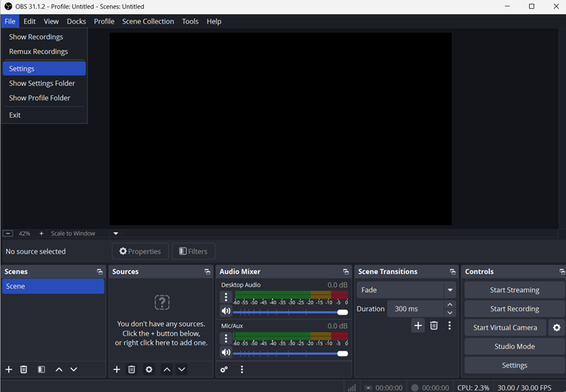The image size is (566, 392).
Task: Open source properties gear in Sources panel
Action: [x=149, y=369]
